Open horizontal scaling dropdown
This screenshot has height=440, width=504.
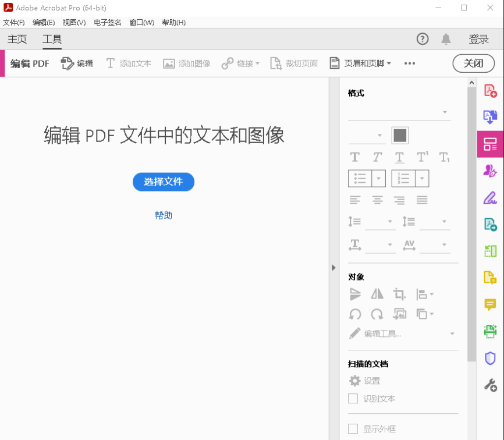coord(380,244)
